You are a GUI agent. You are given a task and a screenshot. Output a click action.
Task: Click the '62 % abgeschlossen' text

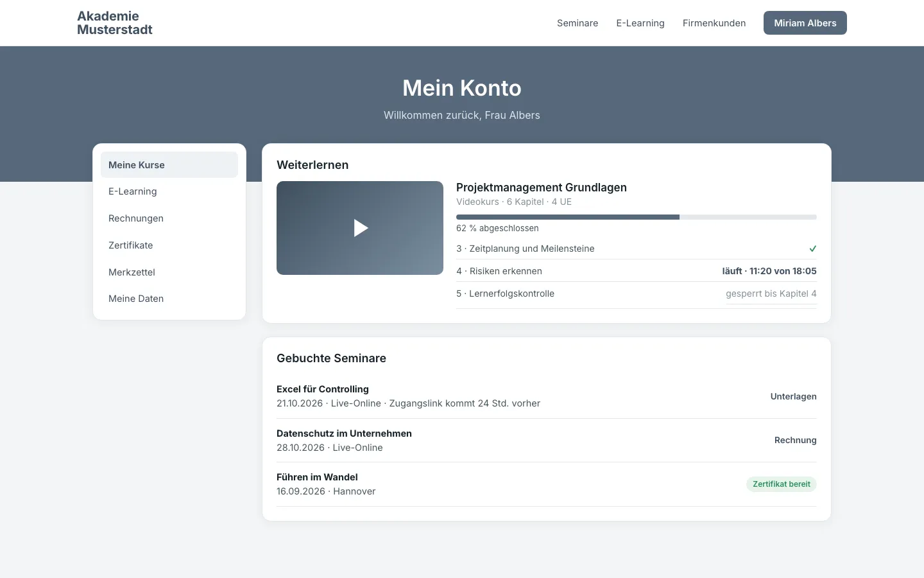point(497,228)
